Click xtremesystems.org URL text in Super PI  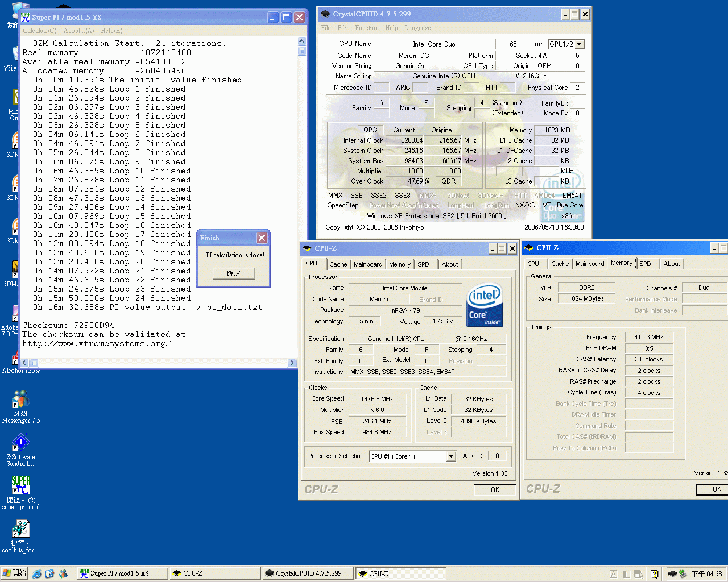click(x=96, y=344)
